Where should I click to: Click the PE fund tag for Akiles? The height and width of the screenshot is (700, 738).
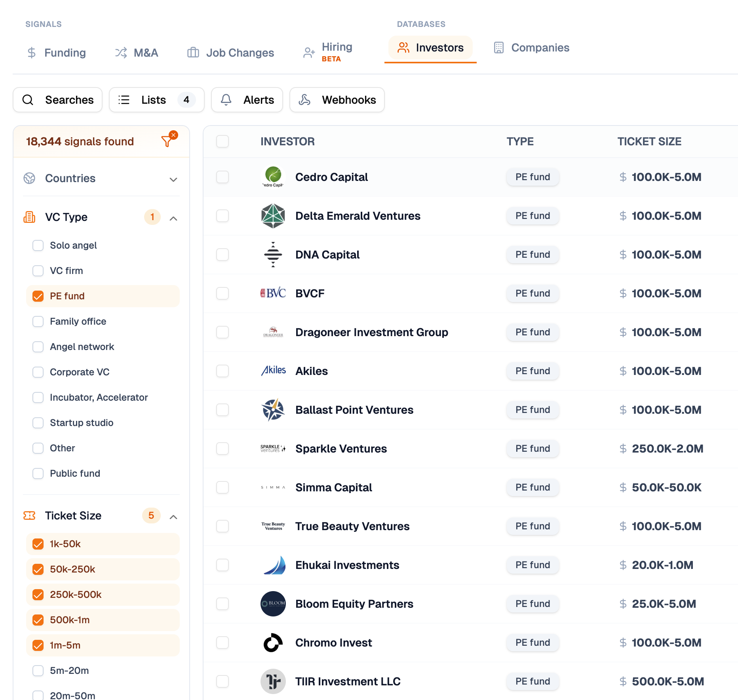tap(533, 371)
